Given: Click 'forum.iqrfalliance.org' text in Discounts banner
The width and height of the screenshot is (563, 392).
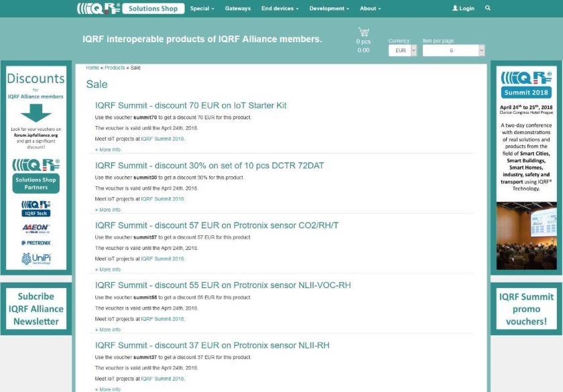Looking at the screenshot, I should click(36, 135).
